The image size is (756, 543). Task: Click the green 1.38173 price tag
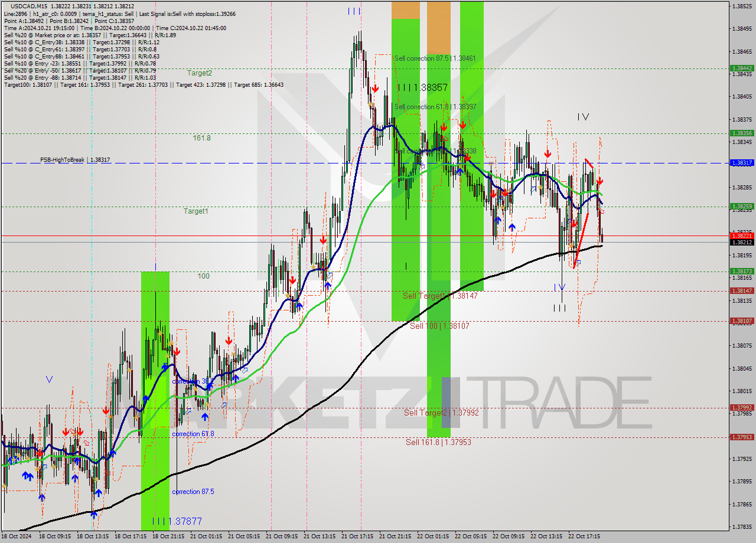[x=742, y=271]
